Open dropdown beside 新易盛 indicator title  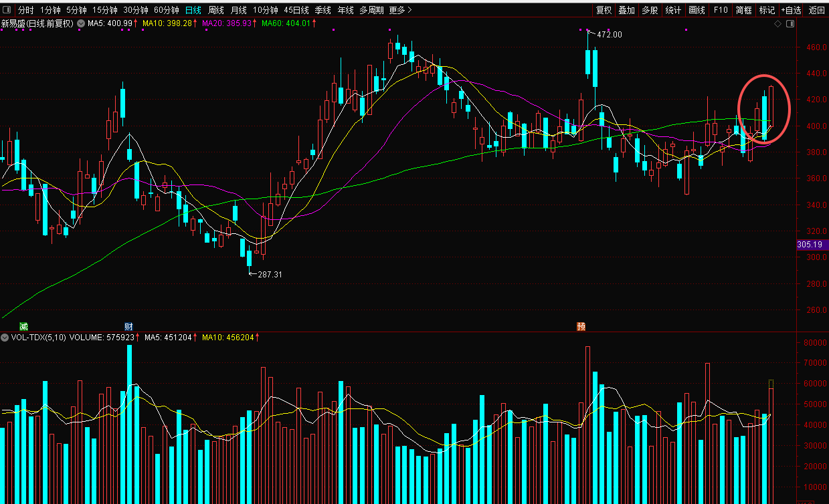[x=81, y=23]
